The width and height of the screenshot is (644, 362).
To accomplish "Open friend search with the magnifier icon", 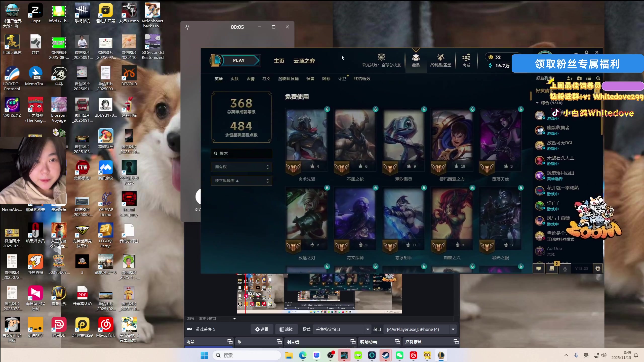I will [598, 78].
